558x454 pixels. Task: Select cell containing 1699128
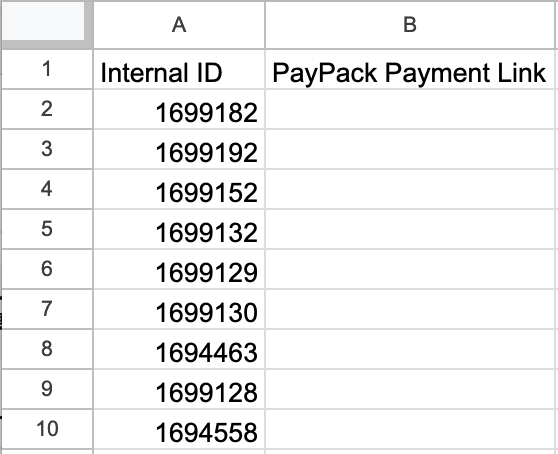tap(179, 389)
